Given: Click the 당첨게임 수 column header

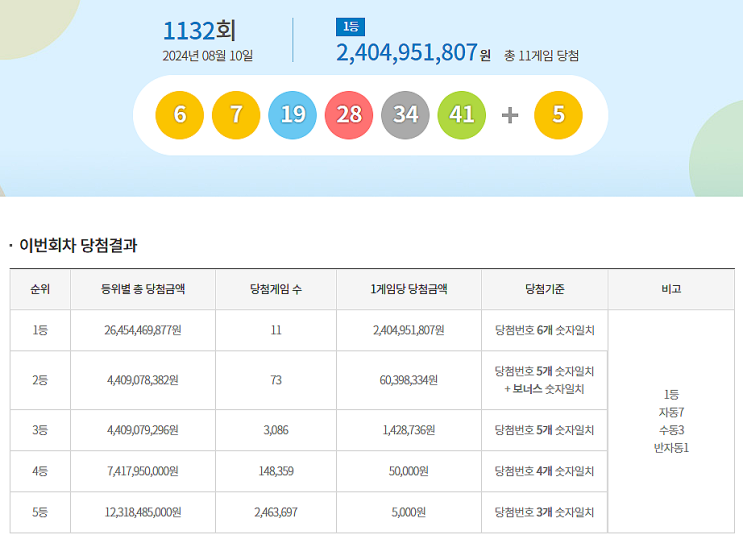Looking at the screenshot, I should click(276, 289).
